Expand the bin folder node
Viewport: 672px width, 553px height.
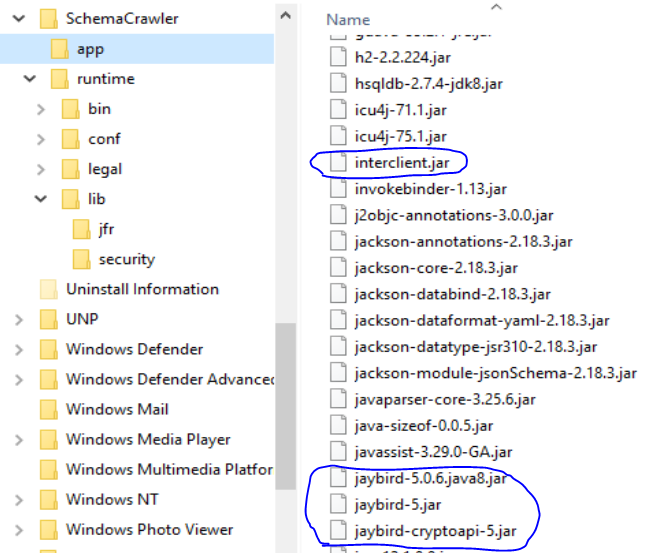pyautogui.click(x=41, y=109)
